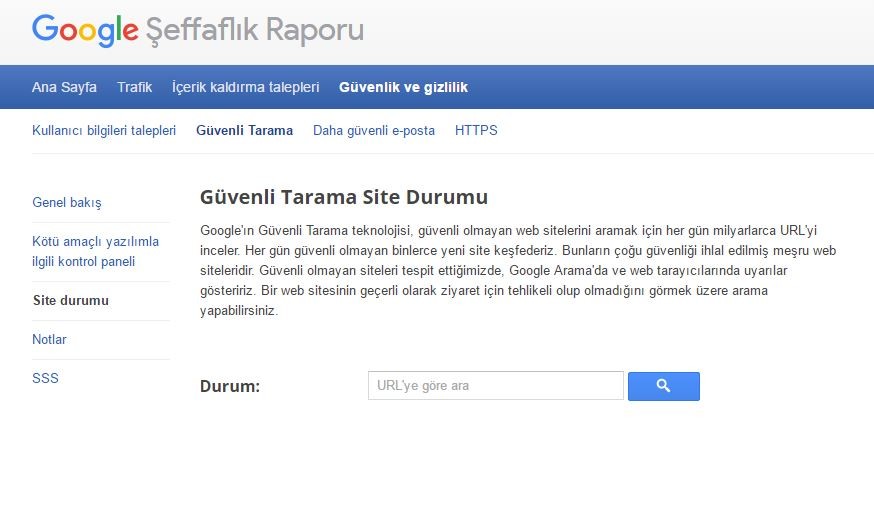Click the blue magnifier search button

pyautogui.click(x=663, y=386)
